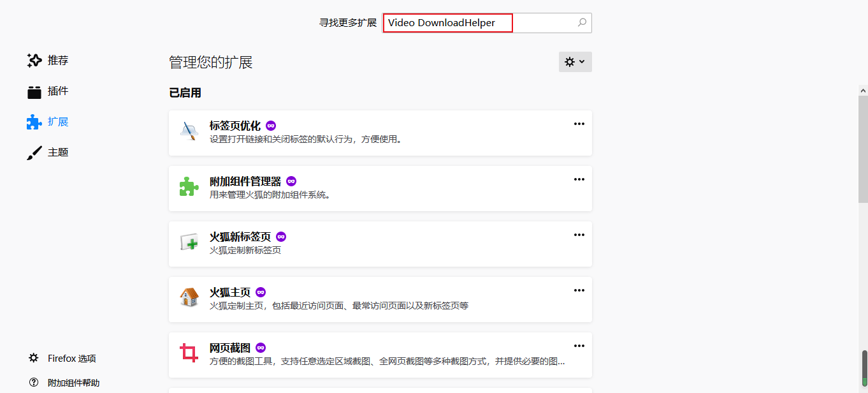
Task: Click the purple badge beside 附加组件管理器
Action: [x=291, y=181]
